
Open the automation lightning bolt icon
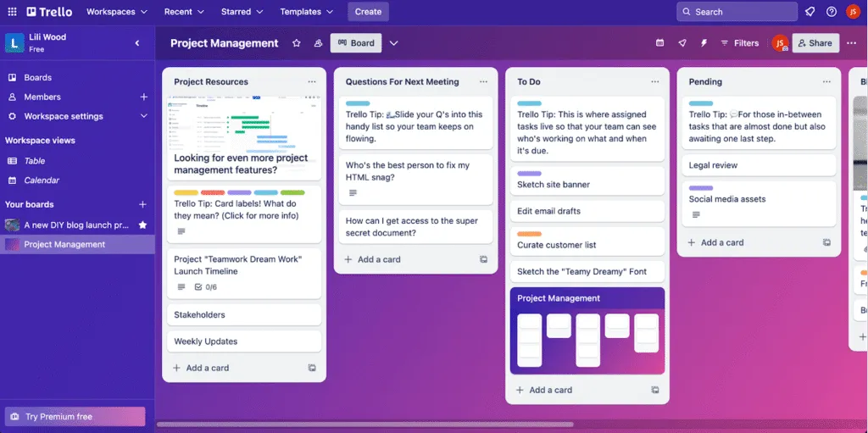(704, 42)
